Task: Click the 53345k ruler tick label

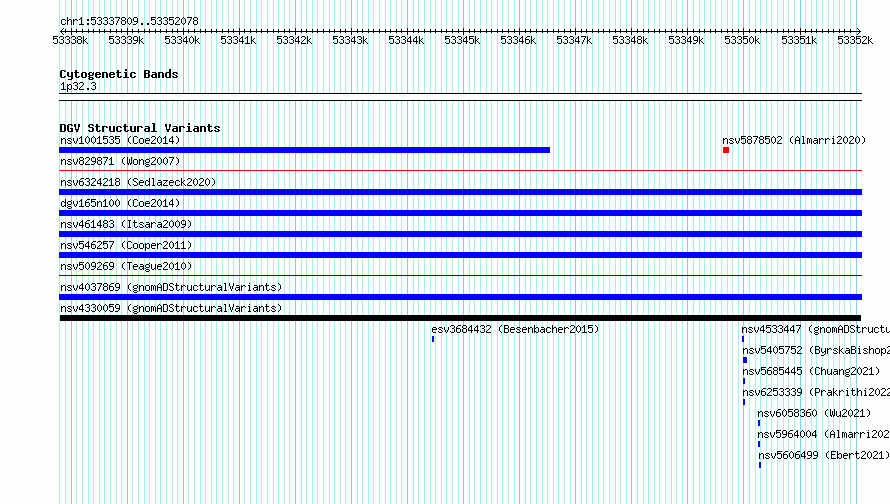Action: click(x=462, y=40)
